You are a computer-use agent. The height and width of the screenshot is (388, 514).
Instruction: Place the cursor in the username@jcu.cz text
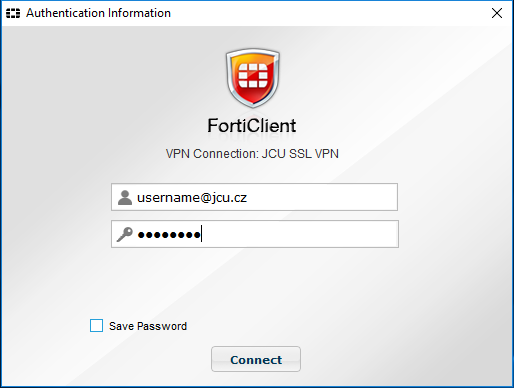tap(192, 198)
